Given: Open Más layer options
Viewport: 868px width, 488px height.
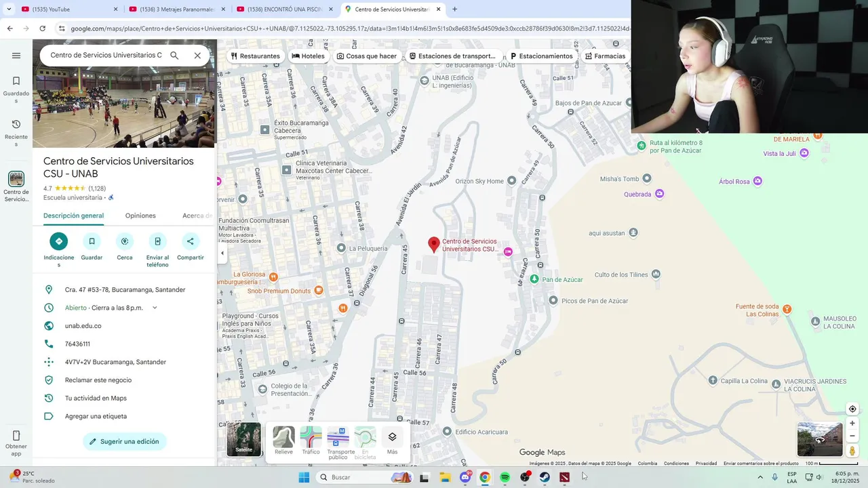Looking at the screenshot, I should point(392,441).
